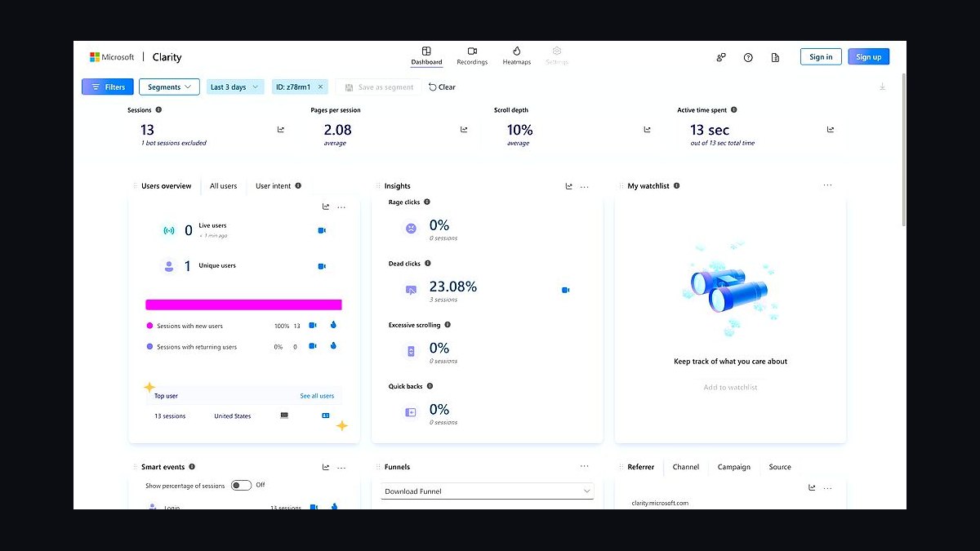The width and height of the screenshot is (980, 551).
Task: Open Funnels card more options
Action: coord(585,466)
